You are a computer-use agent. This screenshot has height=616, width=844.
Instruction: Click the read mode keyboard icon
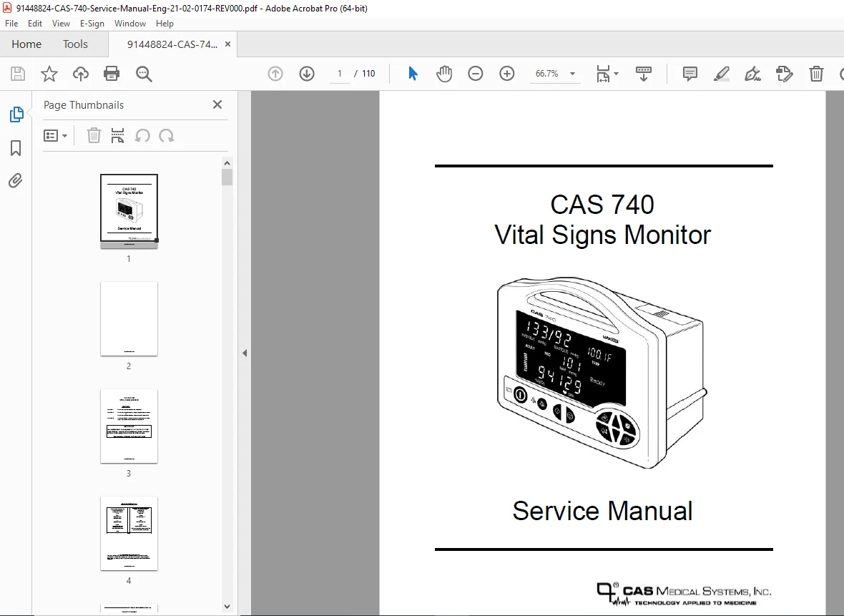[643, 74]
